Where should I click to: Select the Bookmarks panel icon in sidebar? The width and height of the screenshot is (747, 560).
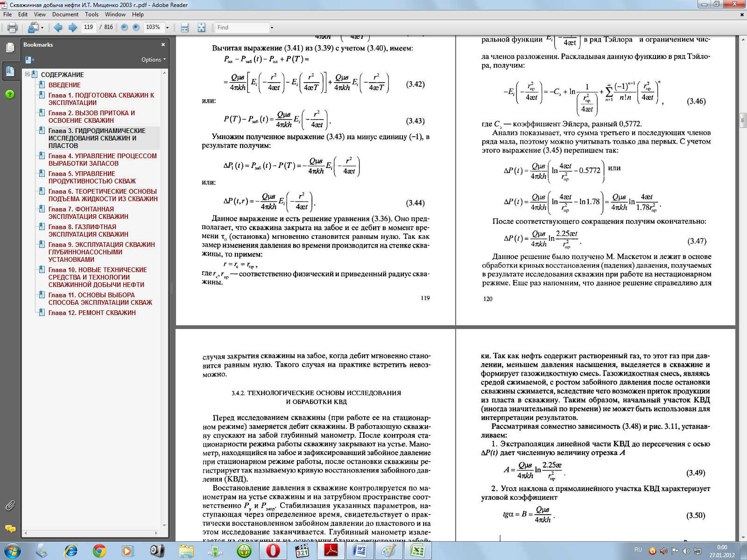click(x=10, y=71)
